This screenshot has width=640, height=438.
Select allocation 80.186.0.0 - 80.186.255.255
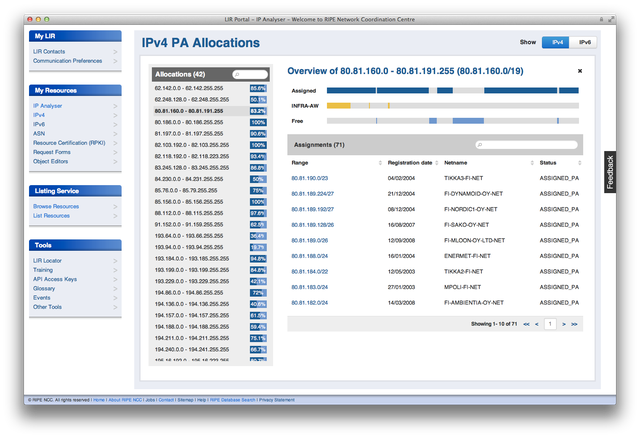tap(211, 122)
